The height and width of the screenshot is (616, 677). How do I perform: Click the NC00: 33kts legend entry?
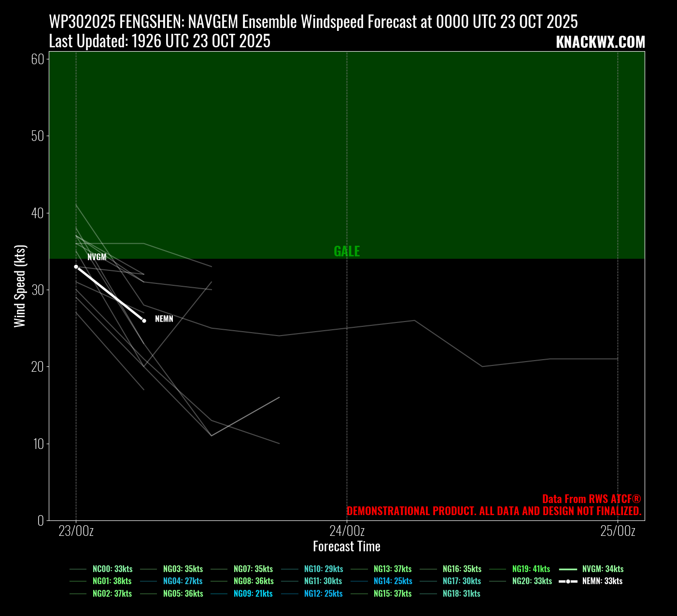coord(112,569)
